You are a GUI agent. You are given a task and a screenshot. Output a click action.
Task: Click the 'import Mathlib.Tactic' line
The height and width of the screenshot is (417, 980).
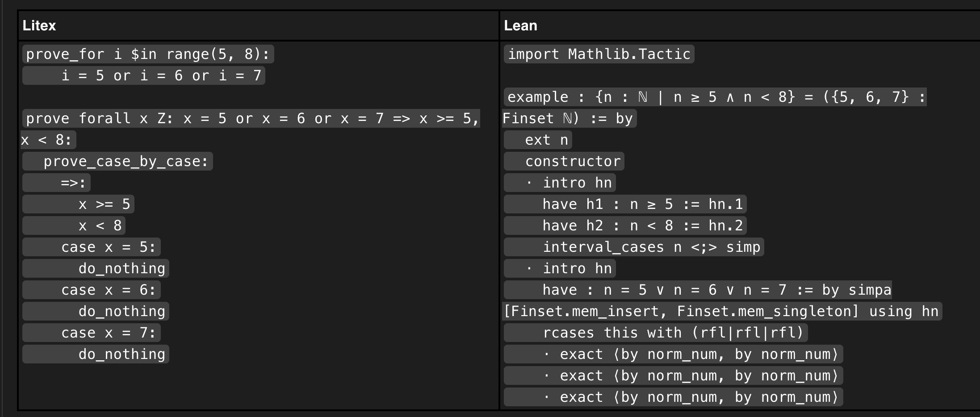pos(599,54)
